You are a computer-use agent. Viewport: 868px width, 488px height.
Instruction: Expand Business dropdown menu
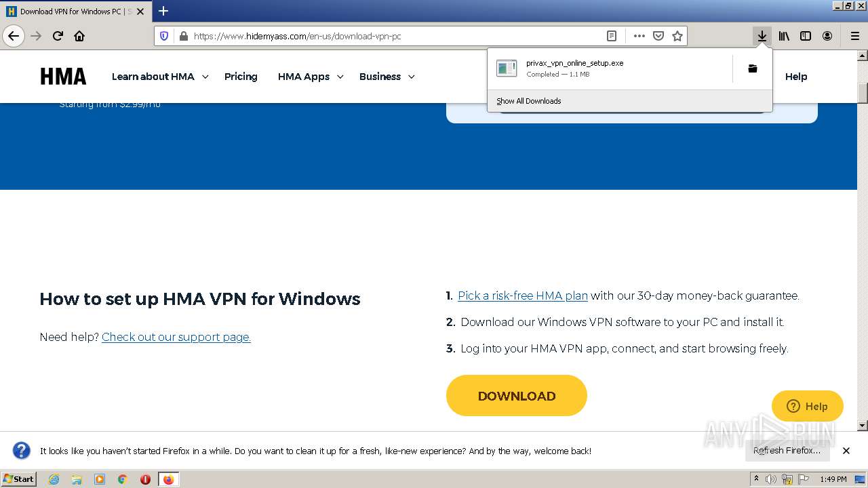[x=387, y=77]
